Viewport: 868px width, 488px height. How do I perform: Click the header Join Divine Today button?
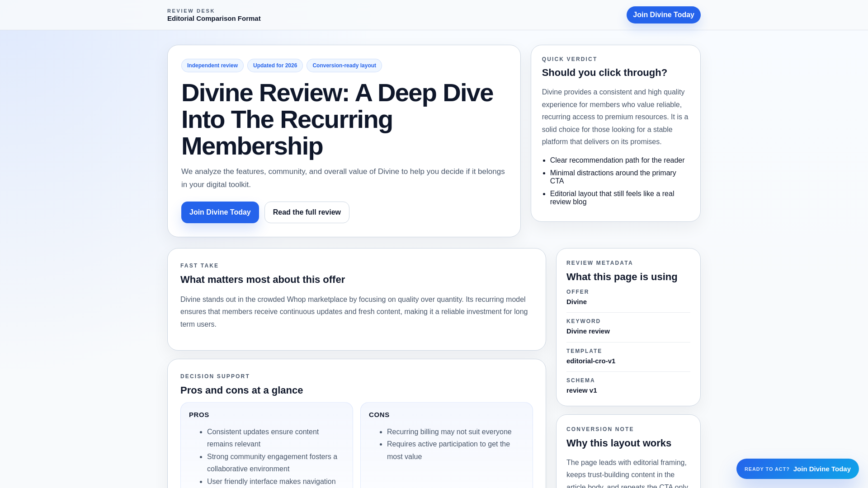[x=663, y=15]
